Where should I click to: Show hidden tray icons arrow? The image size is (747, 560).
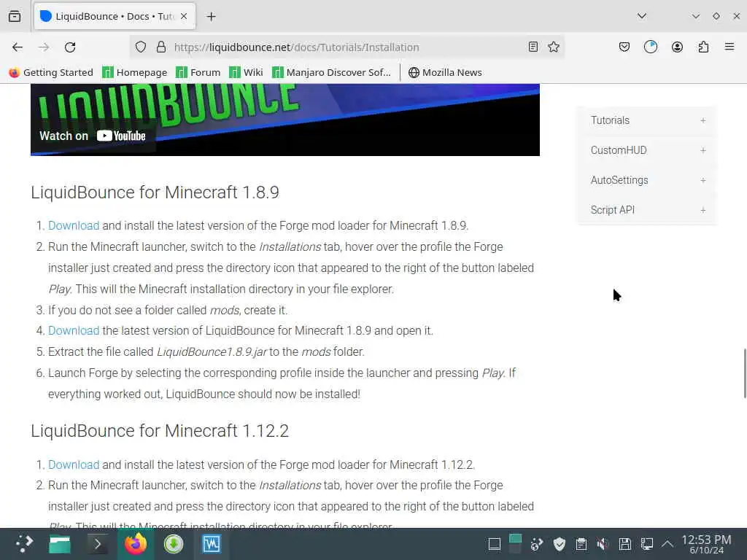[667, 544]
